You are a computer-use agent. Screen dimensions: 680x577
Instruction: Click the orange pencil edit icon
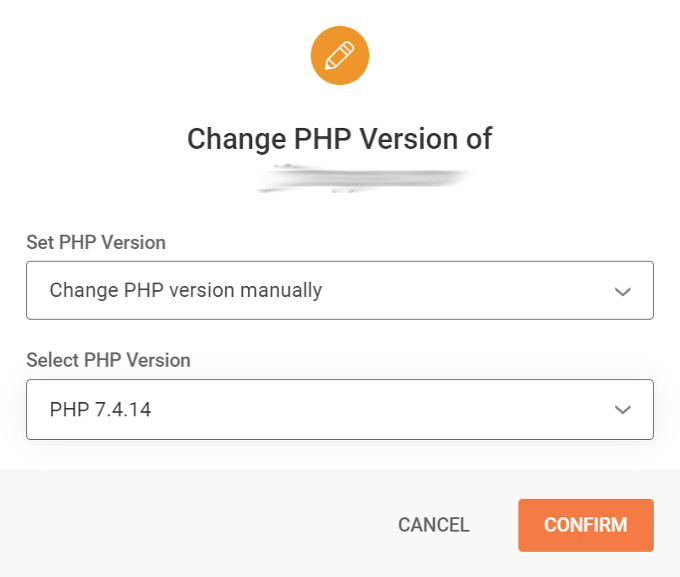(x=340, y=56)
